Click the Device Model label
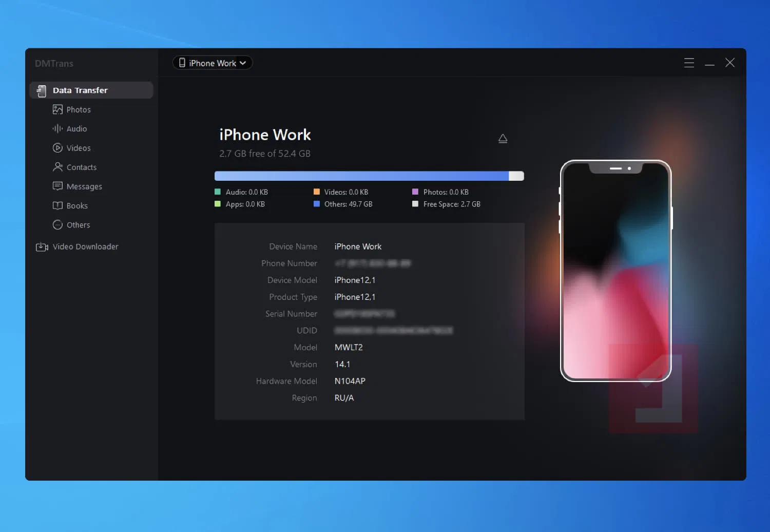Image resolution: width=770 pixels, height=532 pixels. (293, 280)
